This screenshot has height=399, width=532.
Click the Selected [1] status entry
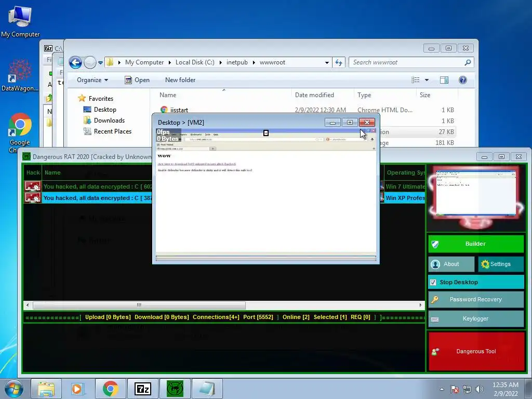point(330,317)
